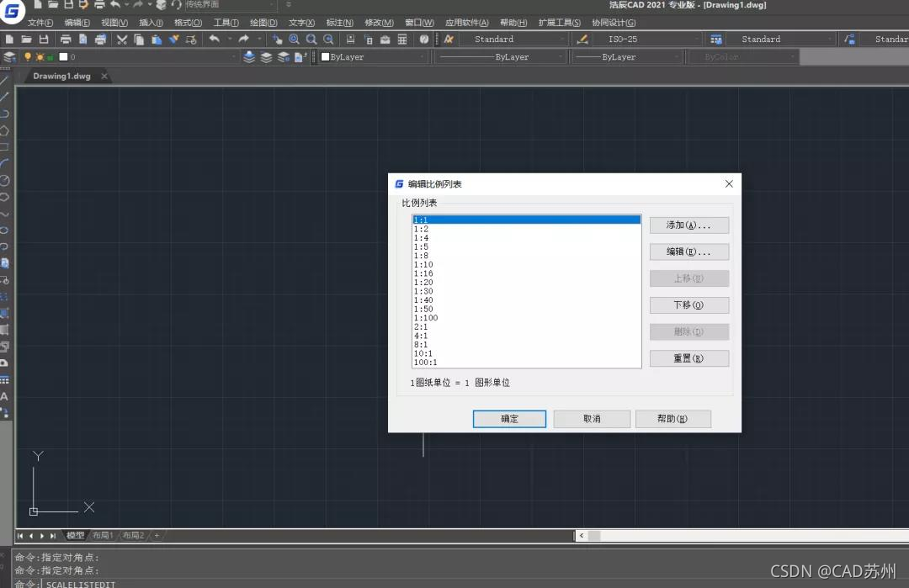Click the Copy icon in standard toolbar
The height and width of the screenshot is (588, 909).
tap(139, 40)
